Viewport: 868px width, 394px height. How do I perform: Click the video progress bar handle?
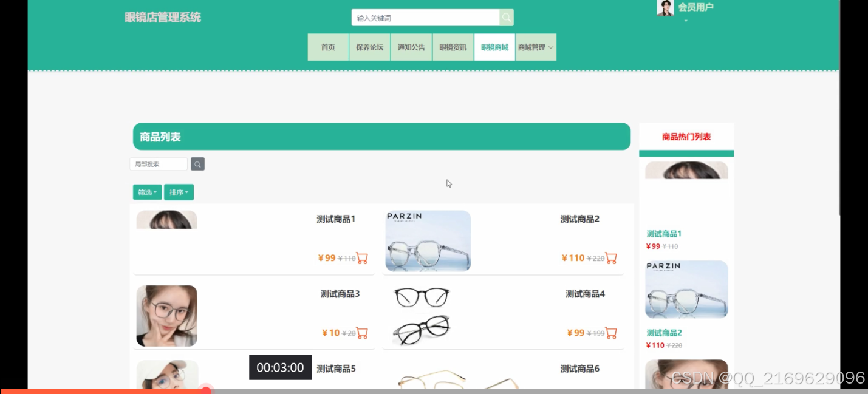(206, 390)
